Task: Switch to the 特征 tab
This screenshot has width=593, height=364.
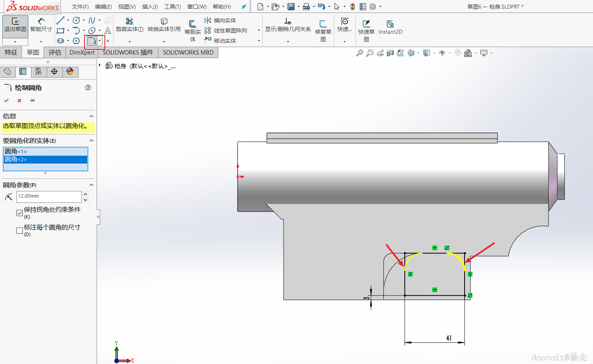Action: [x=11, y=53]
